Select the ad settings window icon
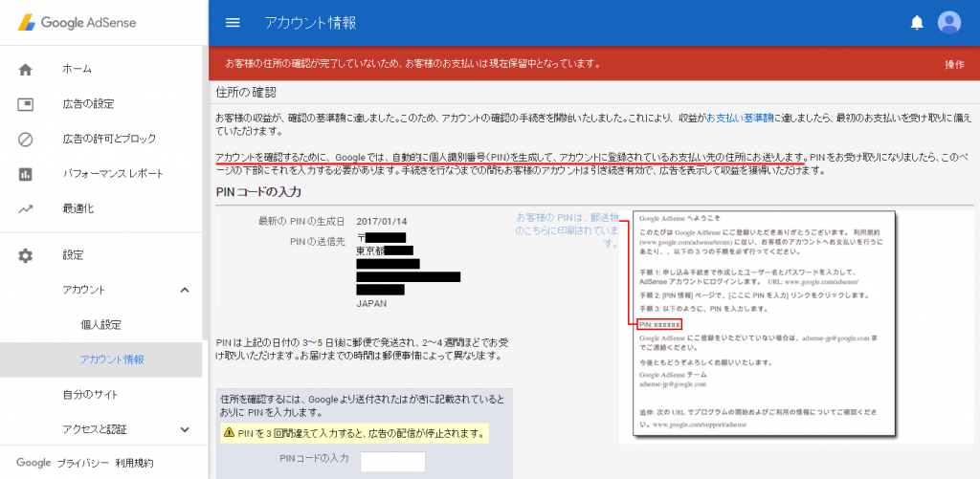980x479 pixels. pyautogui.click(x=26, y=103)
